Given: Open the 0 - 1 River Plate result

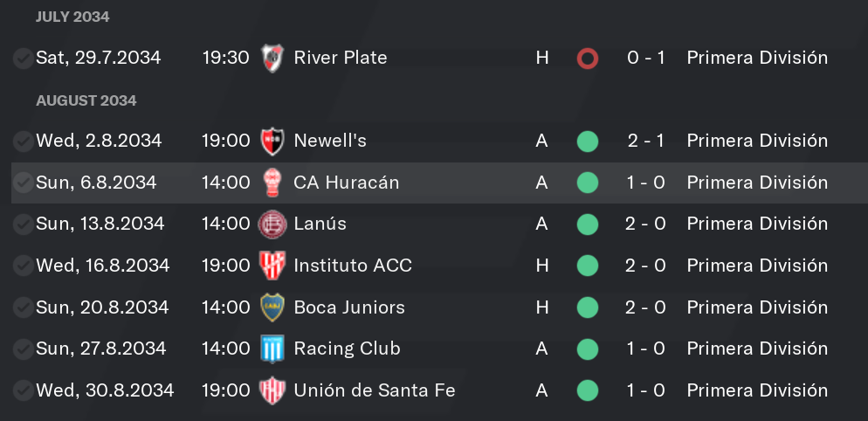Looking at the screenshot, I should 645,58.
